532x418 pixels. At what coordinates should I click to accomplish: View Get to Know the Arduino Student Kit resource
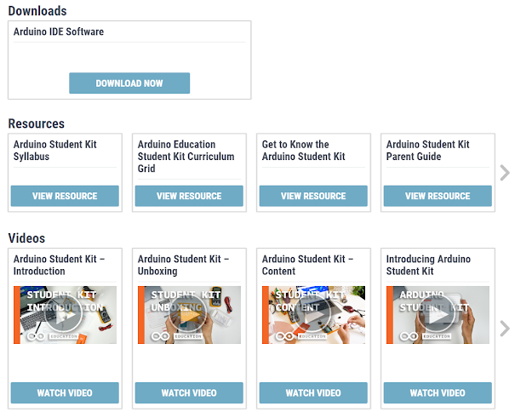click(313, 196)
